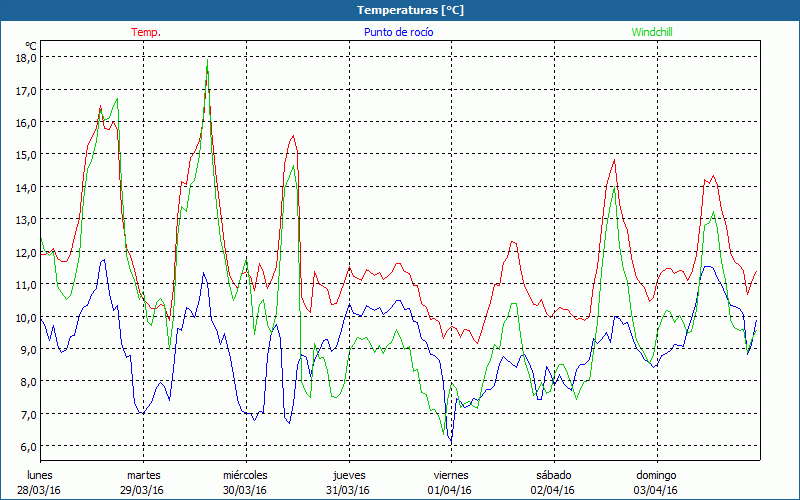Click the 03/04/16 date label
This screenshot has height=500, width=800.
pyautogui.click(x=656, y=490)
